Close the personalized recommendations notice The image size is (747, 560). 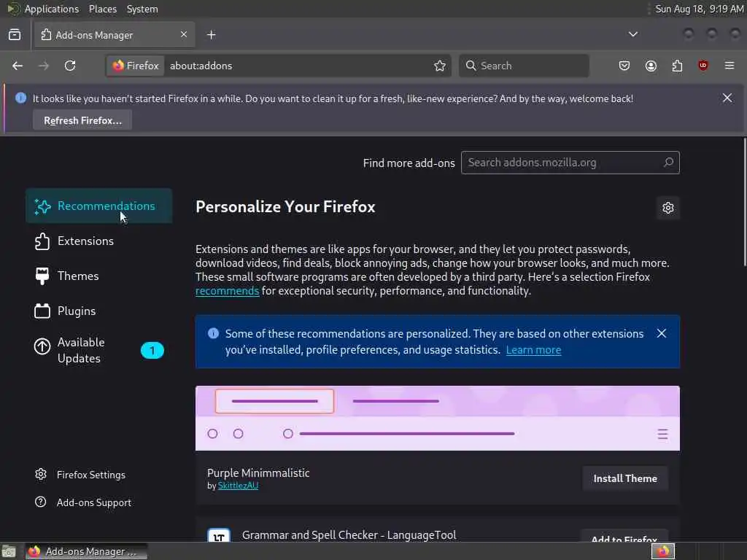pos(661,333)
